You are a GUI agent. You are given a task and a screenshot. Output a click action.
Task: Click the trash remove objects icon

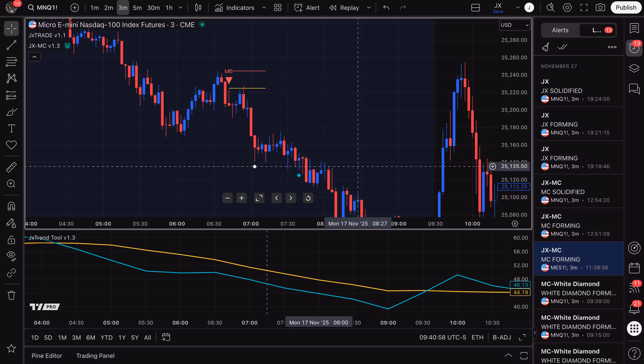pos(11,295)
